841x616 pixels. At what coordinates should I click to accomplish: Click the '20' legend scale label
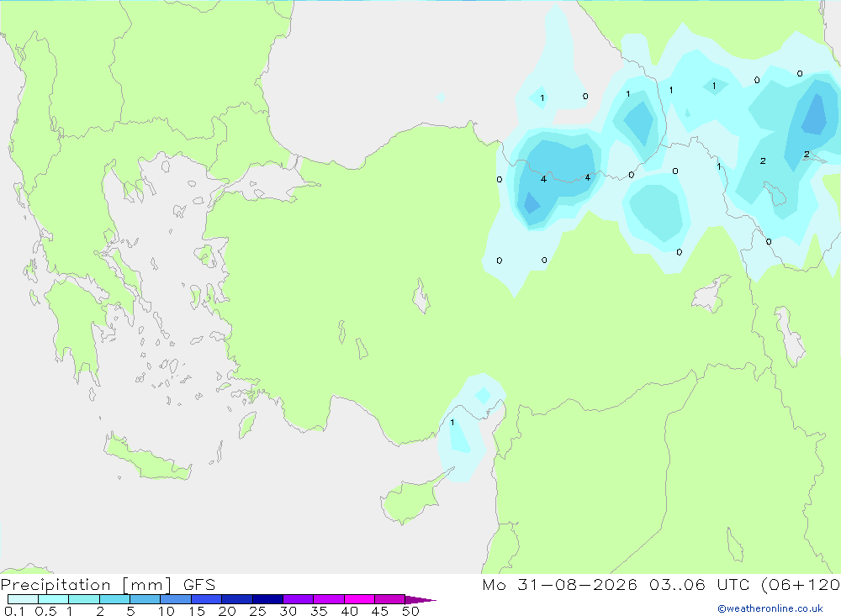coord(227,611)
